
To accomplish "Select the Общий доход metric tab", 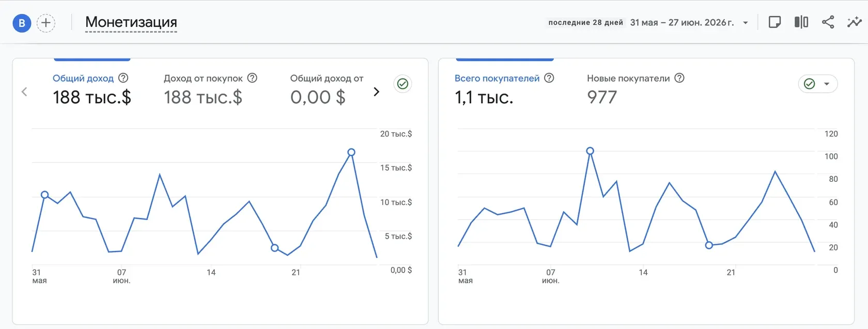I will tap(83, 79).
